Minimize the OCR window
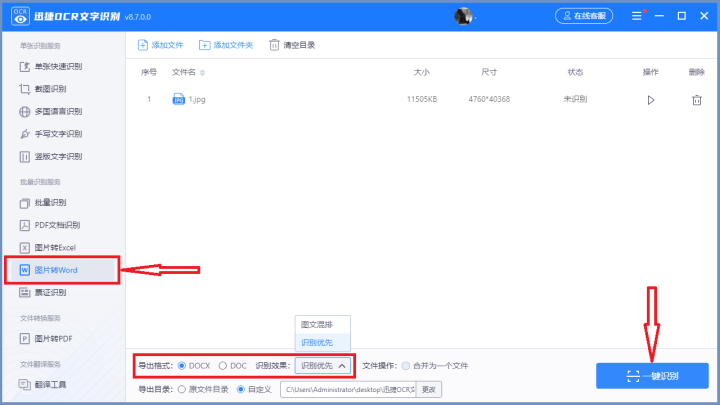The width and height of the screenshot is (720, 405). click(x=659, y=16)
